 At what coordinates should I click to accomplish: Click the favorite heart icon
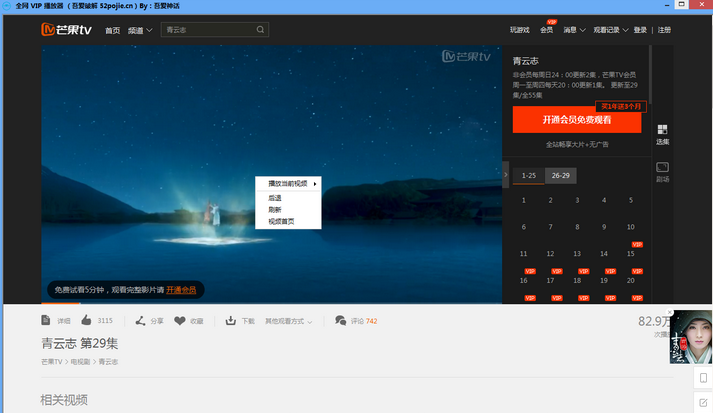[180, 321]
